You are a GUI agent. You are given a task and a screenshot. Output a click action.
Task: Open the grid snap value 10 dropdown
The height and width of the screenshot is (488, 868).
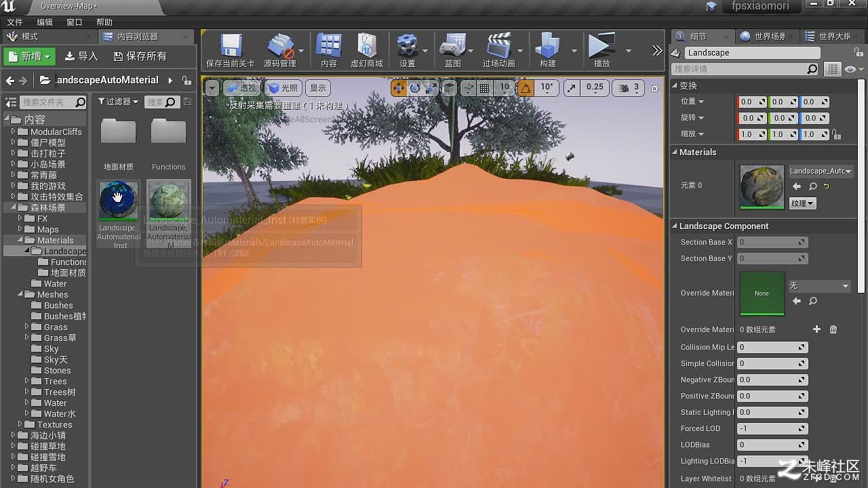pos(505,87)
